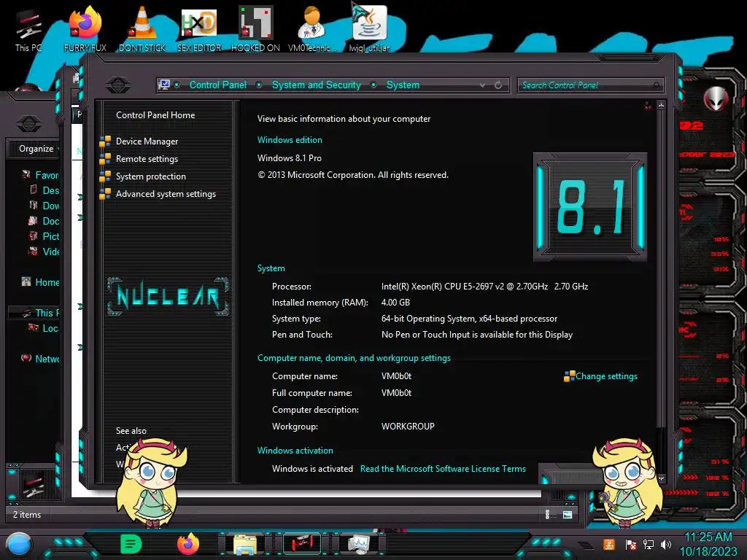Click the '4.00 GB' installed memory value
Viewport: 747px width, 560px height.
395,303
